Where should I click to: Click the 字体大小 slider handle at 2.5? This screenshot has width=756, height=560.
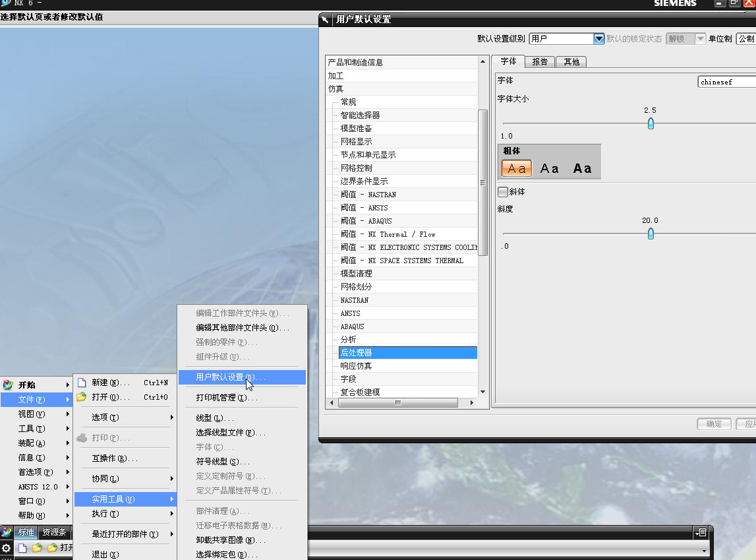(651, 123)
